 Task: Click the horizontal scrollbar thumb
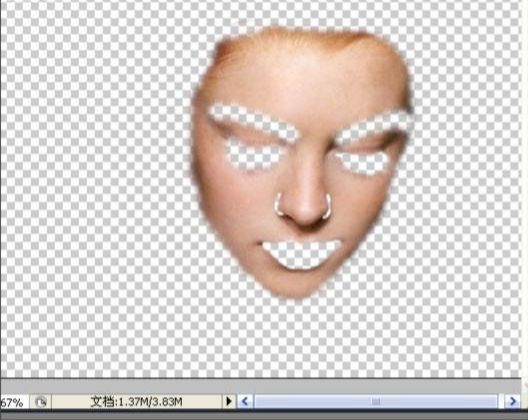[x=376, y=401]
